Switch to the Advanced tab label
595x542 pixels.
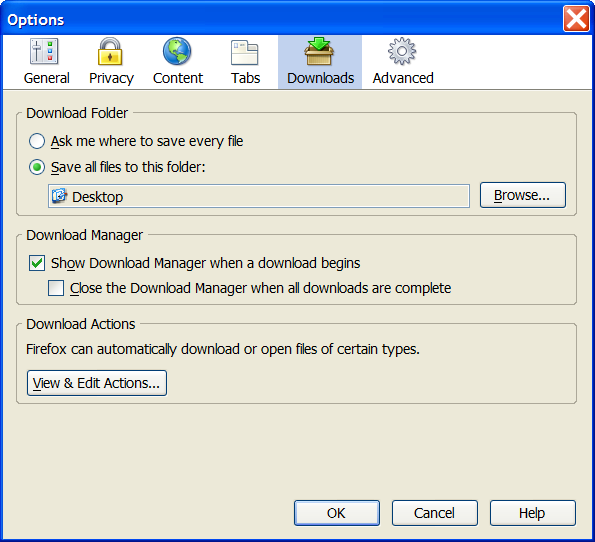[x=403, y=78]
